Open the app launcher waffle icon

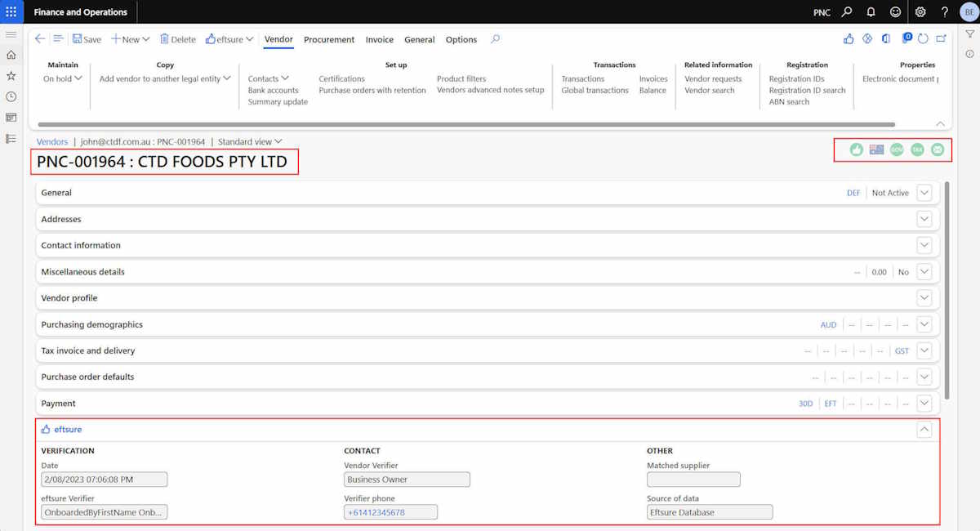[11, 11]
